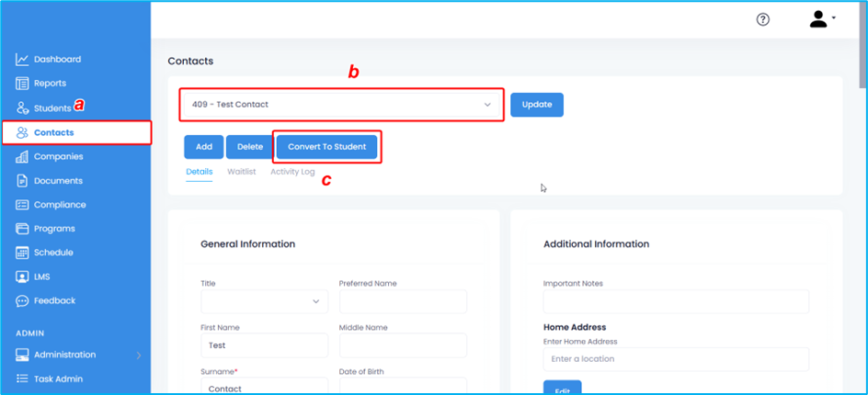The image size is (868, 395).
Task: Click the Enter Home Address field
Action: click(x=676, y=359)
